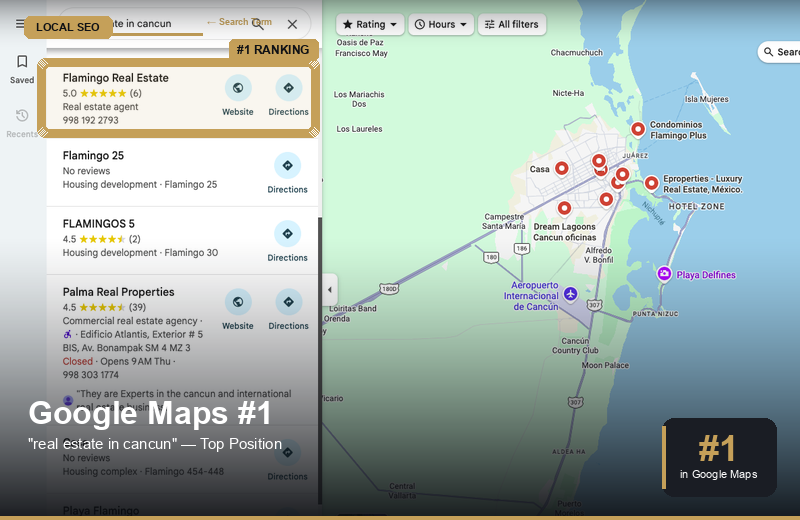Open the Recents sidebar icon
The width and height of the screenshot is (800, 520).
pyautogui.click(x=22, y=121)
